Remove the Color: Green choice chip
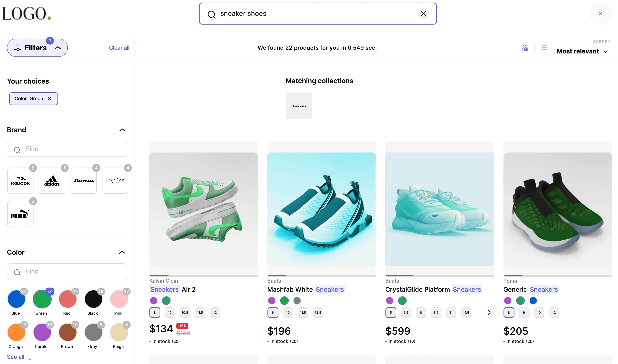 point(50,99)
